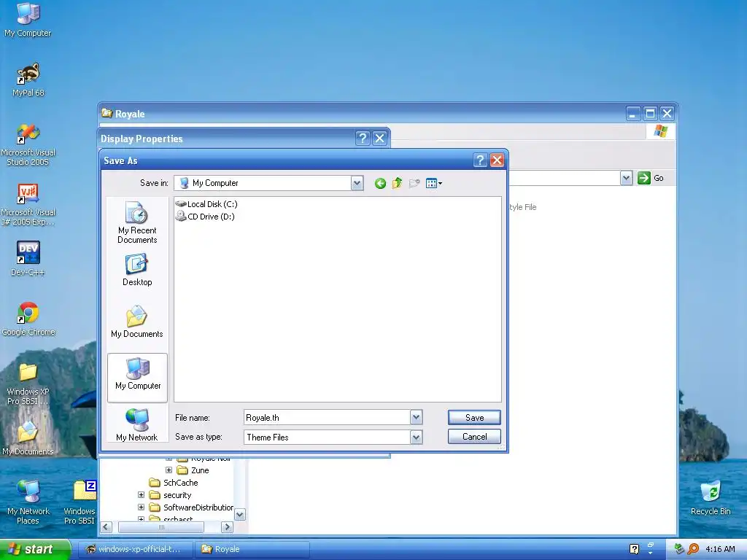Select Local Disk (C:) in file list

tap(206, 204)
